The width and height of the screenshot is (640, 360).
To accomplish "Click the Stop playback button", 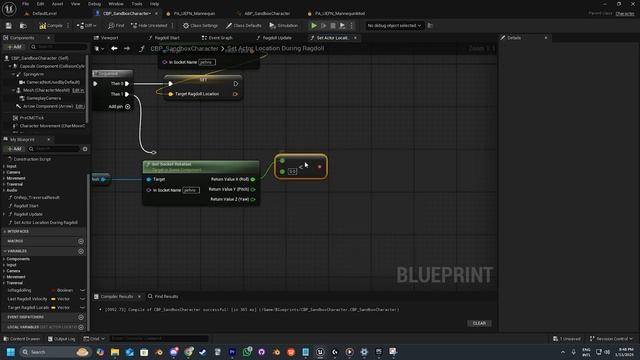I will click(333, 26).
